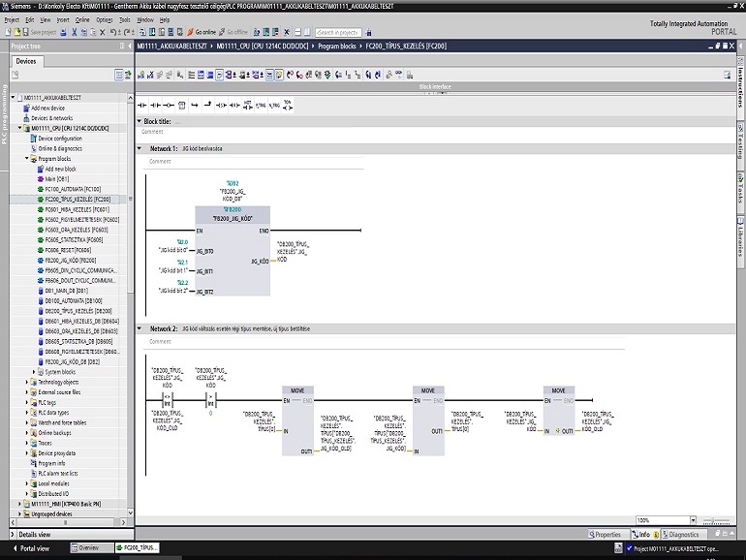Click collapse Project tree arrow icon
746x560 pixels.
pos(130,47)
